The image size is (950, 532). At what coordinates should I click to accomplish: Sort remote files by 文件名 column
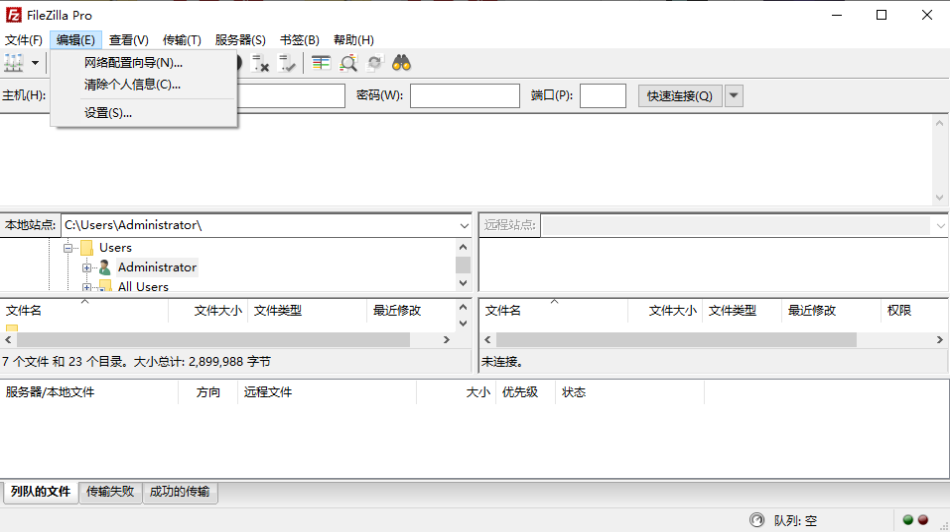[x=554, y=310]
